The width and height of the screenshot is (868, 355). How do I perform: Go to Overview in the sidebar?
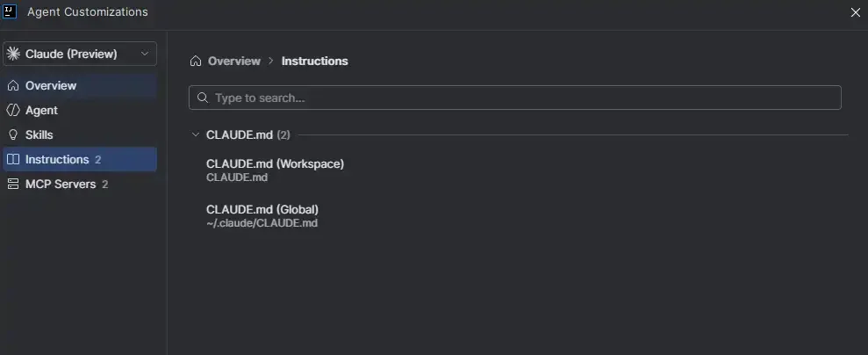pyautogui.click(x=80, y=86)
